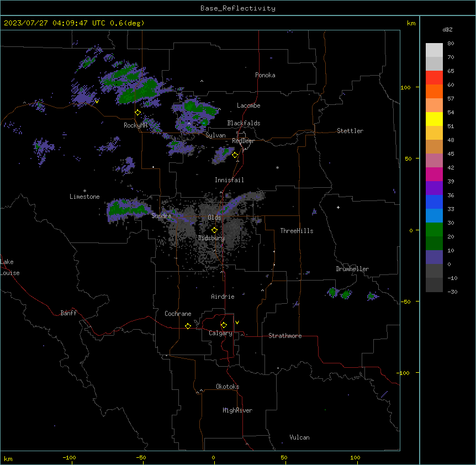Click the dBZ legend heading

447,30
